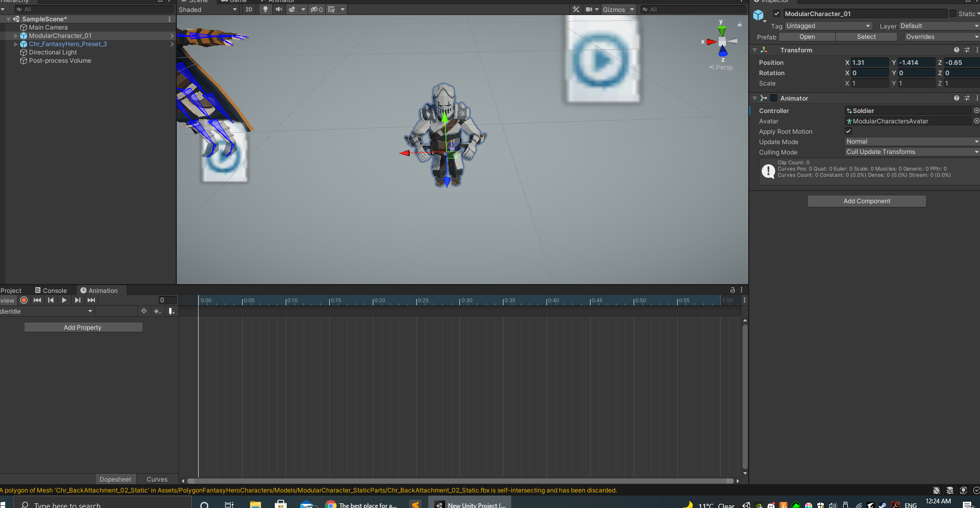Play the animation in the Animation panel
The width and height of the screenshot is (980, 508).
click(x=63, y=300)
